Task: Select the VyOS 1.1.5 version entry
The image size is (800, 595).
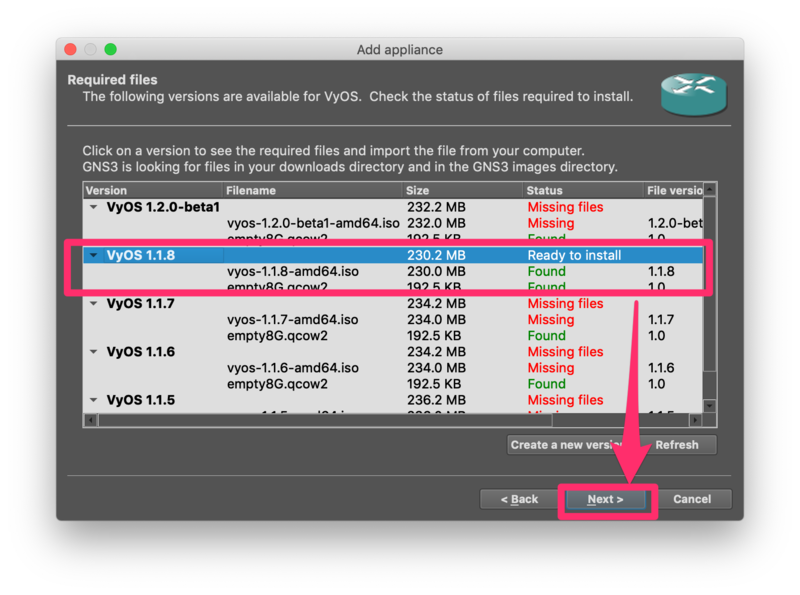Action: [x=140, y=400]
